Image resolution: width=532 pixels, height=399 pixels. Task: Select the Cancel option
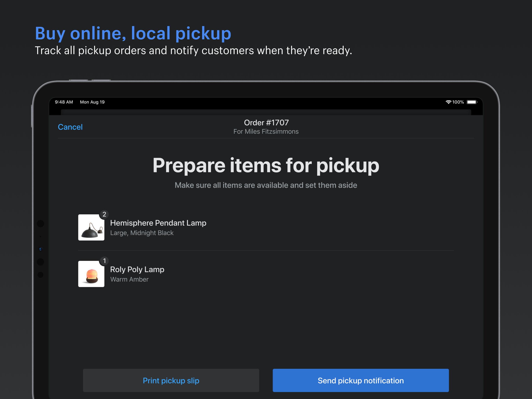click(x=70, y=127)
